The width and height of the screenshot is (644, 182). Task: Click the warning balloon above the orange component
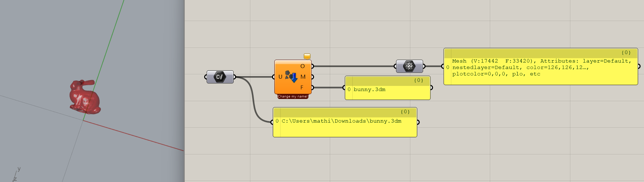[307, 56]
